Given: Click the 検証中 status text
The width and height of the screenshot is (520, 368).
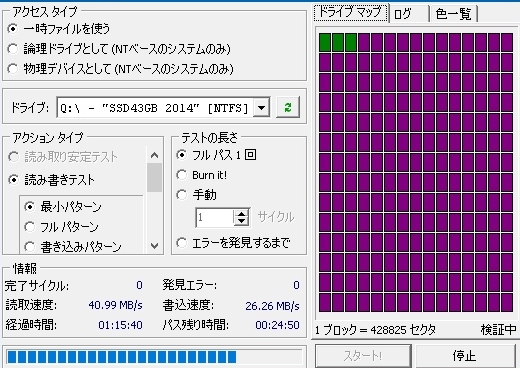Looking at the screenshot, I should (x=498, y=330).
